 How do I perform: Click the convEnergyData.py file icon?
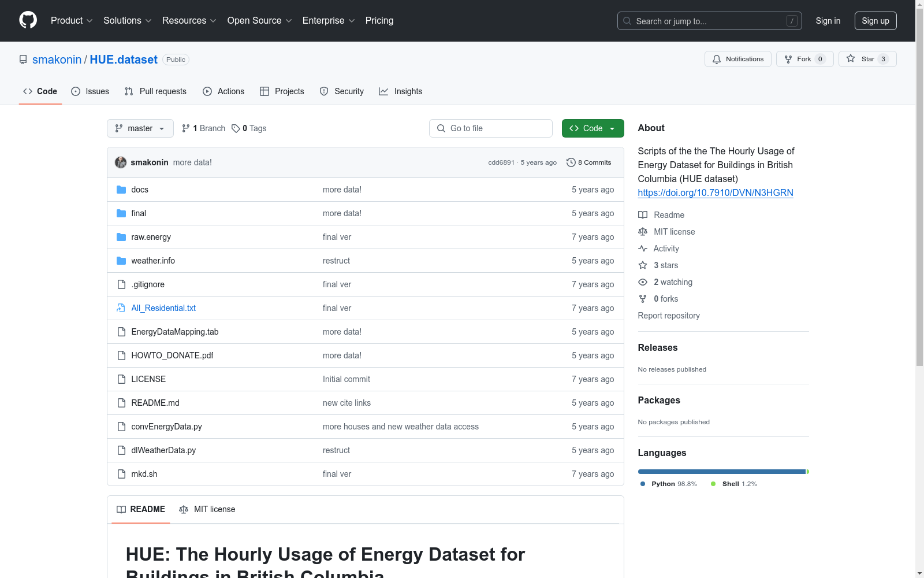coord(121,427)
